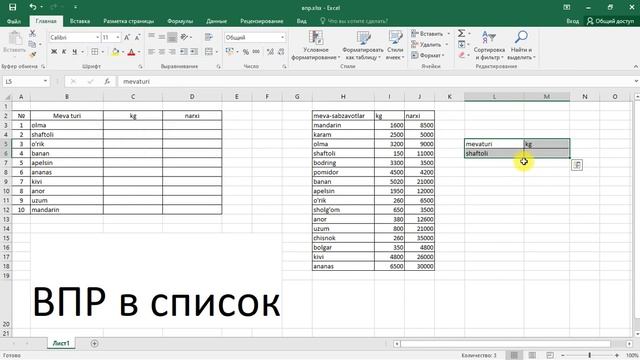Click the zoom slider handle in the status bar
Viewport: 640px width, 360px height.
coord(589,355)
